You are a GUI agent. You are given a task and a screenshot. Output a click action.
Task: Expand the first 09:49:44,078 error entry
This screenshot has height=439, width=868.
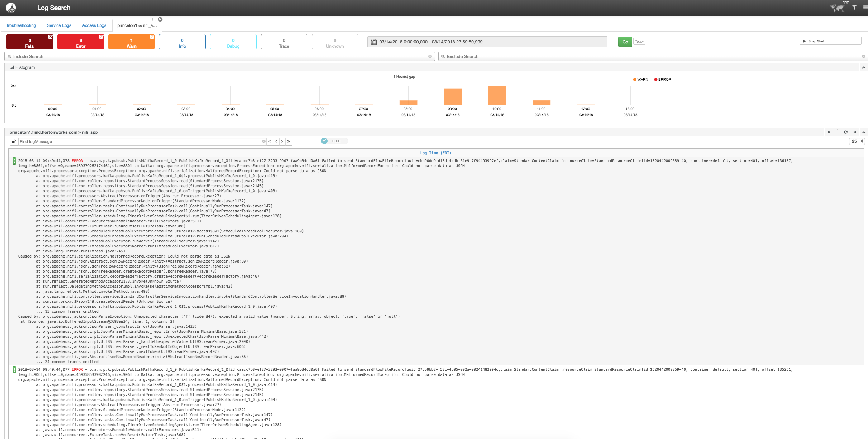click(14, 161)
